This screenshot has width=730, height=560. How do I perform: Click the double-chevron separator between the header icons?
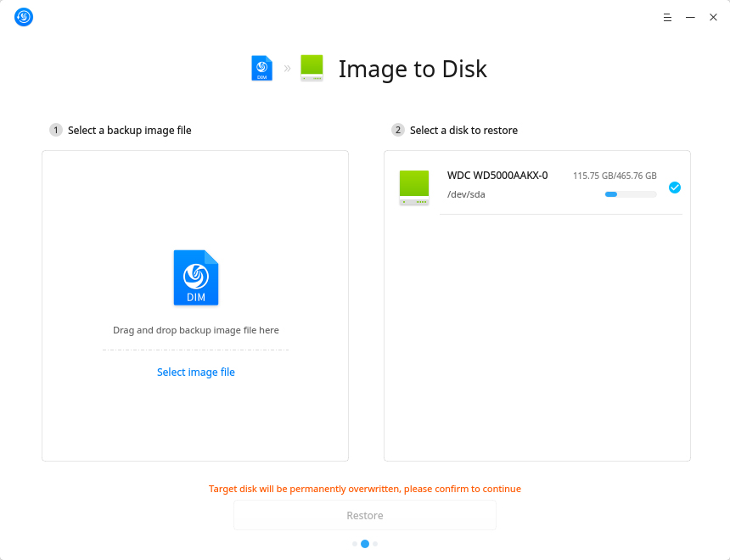pos(287,69)
